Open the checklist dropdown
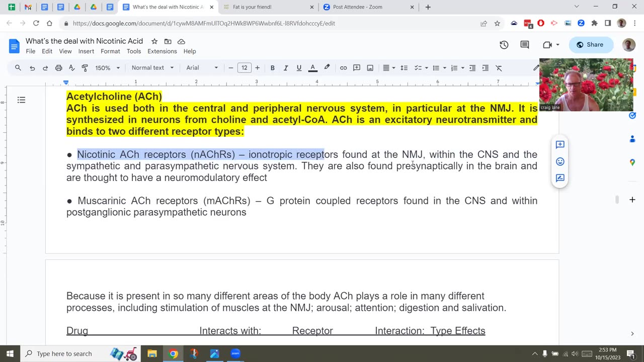 (x=421, y=68)
